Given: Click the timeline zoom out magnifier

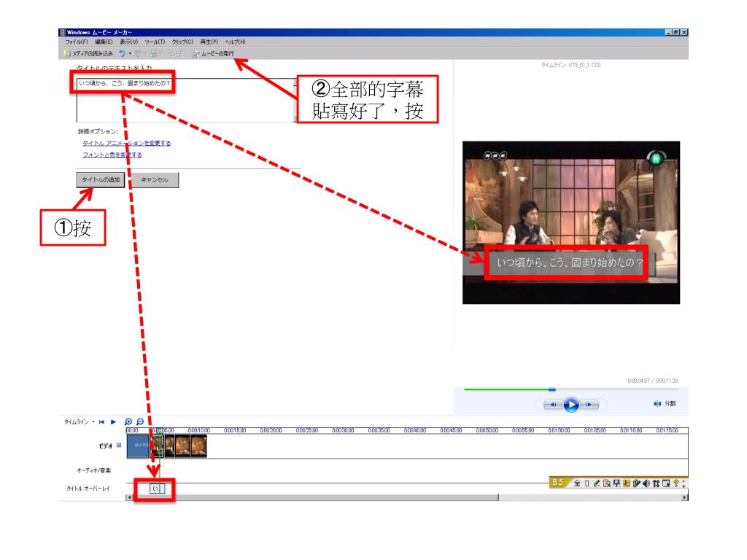Looking at the screenshot, I should 140,422.
